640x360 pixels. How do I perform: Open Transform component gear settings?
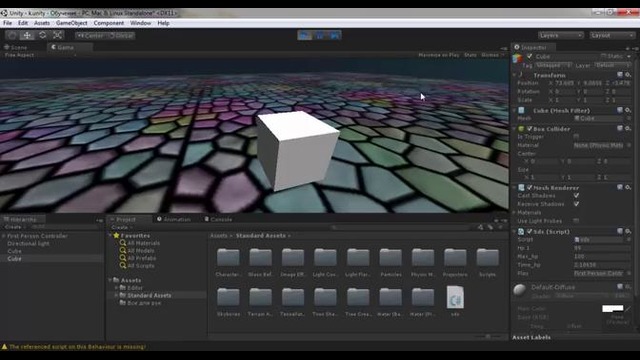(x=628, y=75)
